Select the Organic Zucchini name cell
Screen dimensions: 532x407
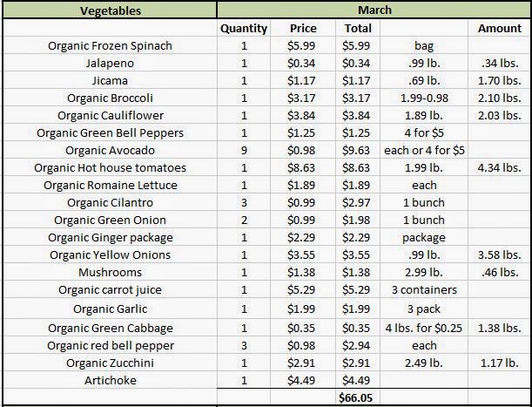(110, 363)
